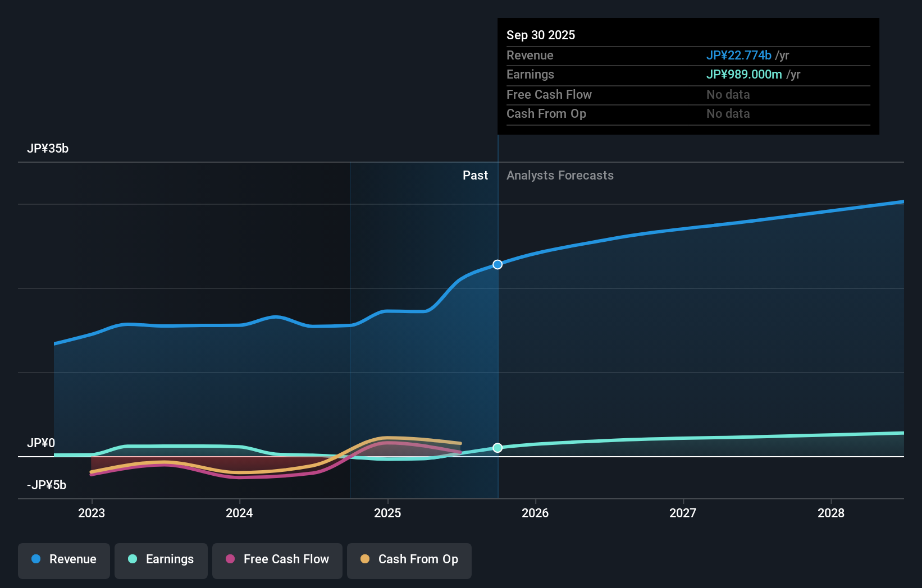This screenshot has width=922, height=588.
Task: Click the JP¥989.000m Earnings value in tooltip
Action: pyautogui.click(x=744, y=74)
